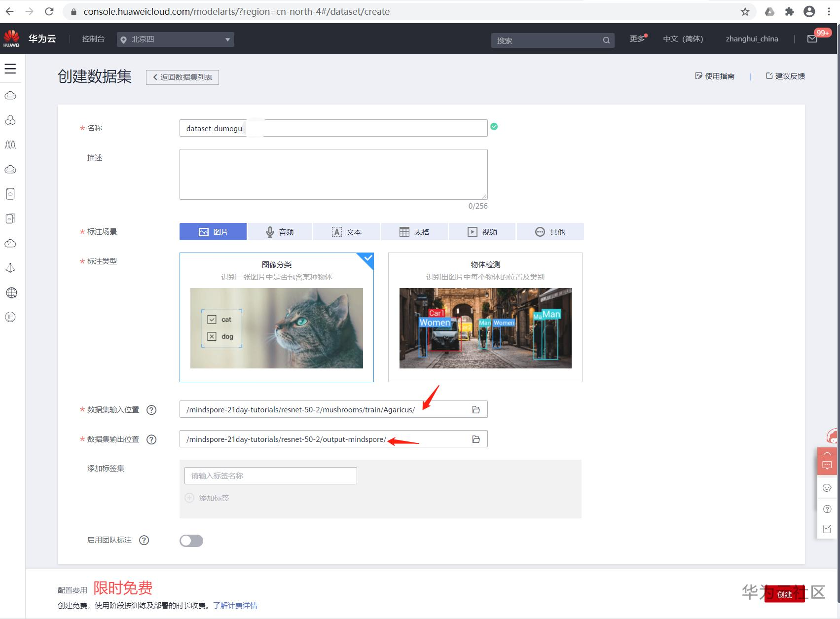840x619 pixels.
Task: Open the 北京四 region dropdown
Action: 175,39
